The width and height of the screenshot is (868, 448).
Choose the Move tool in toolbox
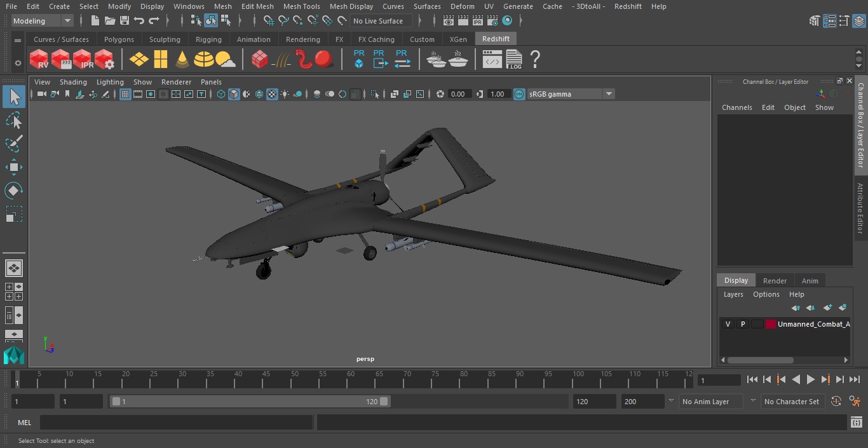click(14, 167)
